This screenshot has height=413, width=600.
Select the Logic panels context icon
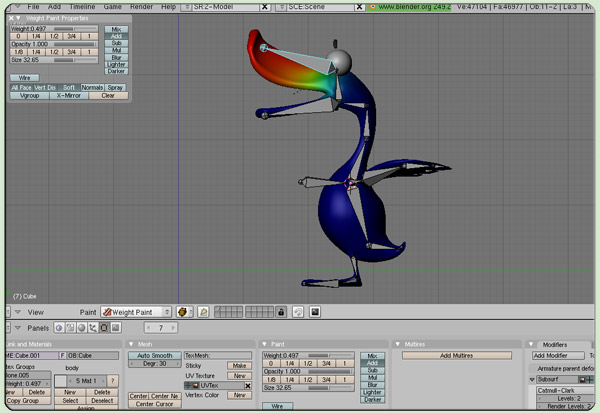pyautogui.click(x=59, y=328)
